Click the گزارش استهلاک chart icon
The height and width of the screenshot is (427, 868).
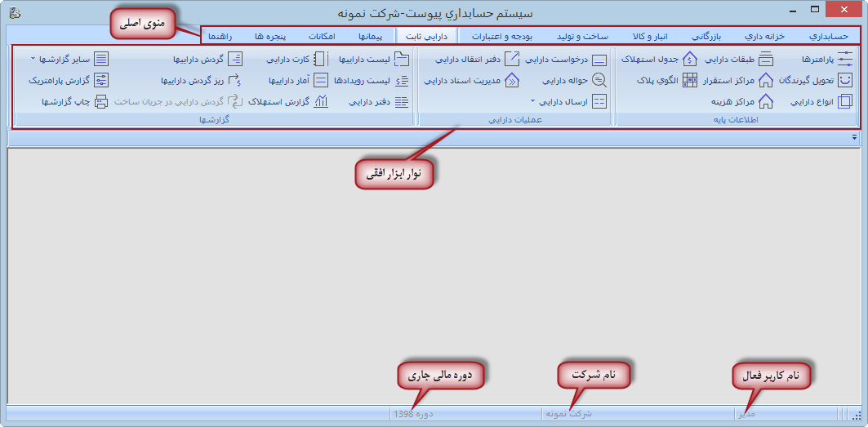point(322,102)
